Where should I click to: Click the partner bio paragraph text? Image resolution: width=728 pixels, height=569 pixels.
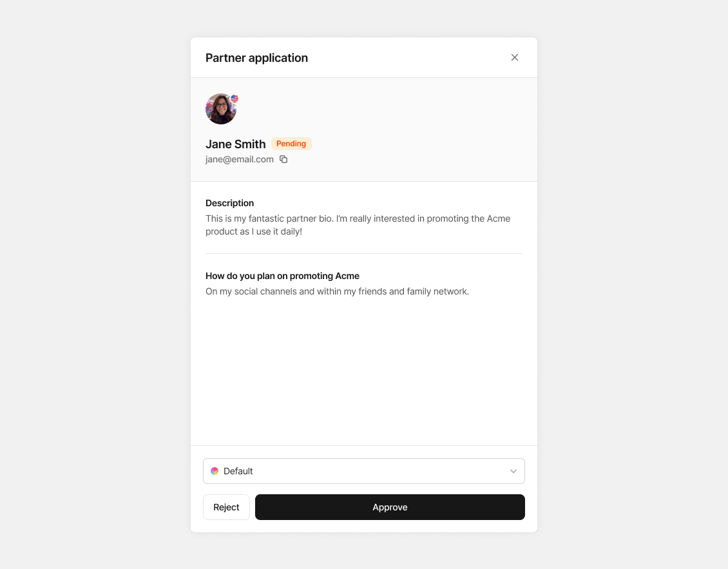coord(358,225)
